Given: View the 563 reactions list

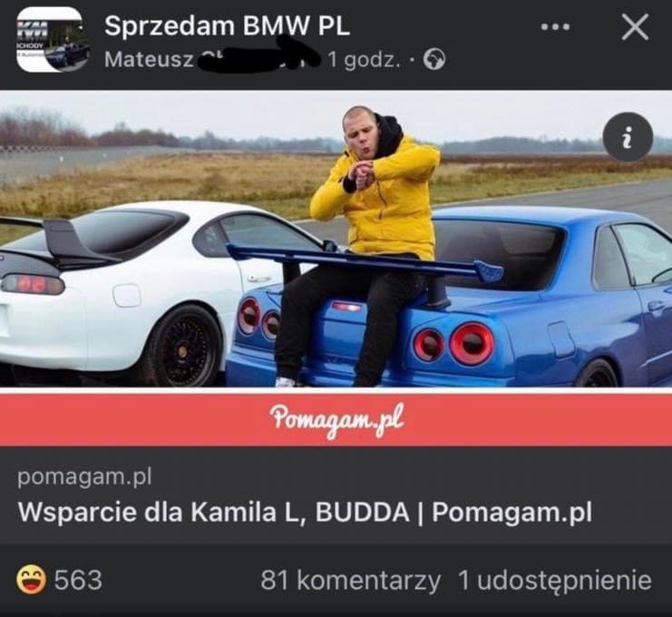Looking at the screenshot, I should [x=78, y=580].
